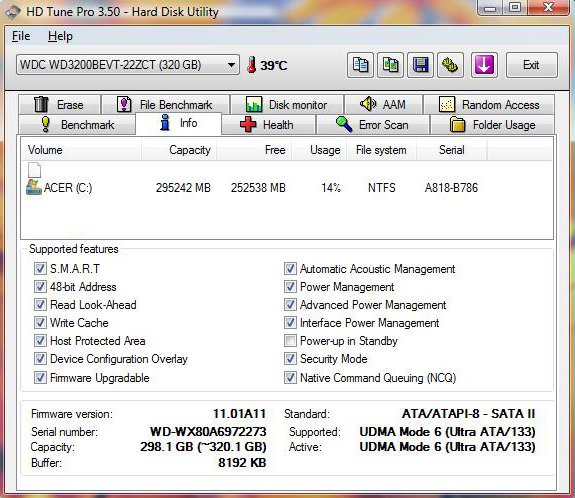Open Error Scan tab with magnifier icon

(373, 125)
